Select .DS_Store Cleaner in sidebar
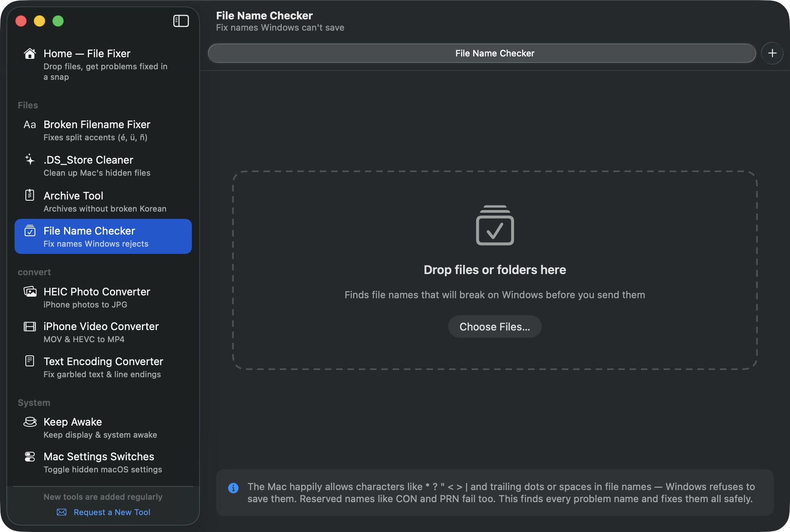The image size is (790, 532). [x=103, y=166]
